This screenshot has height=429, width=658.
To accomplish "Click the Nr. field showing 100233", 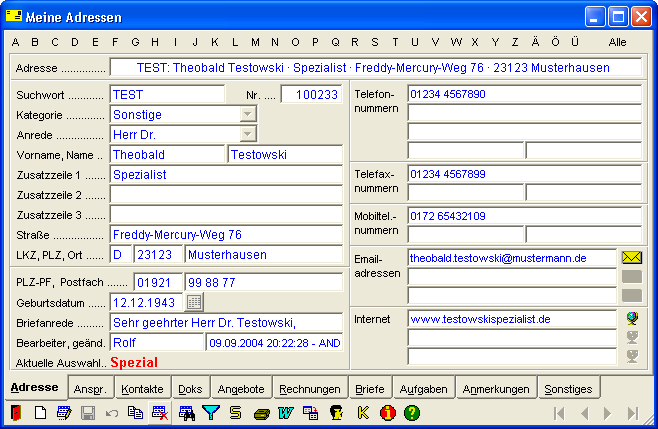I will pos(311,94).
